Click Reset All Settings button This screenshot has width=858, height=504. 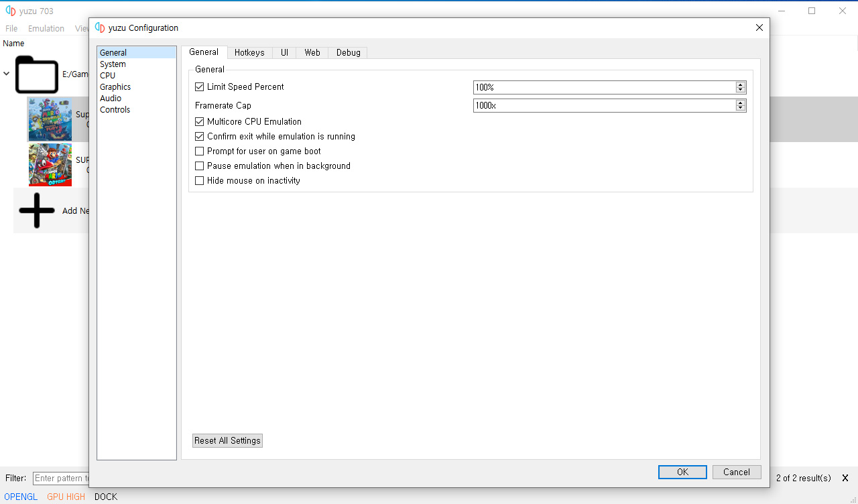(227, 440)
